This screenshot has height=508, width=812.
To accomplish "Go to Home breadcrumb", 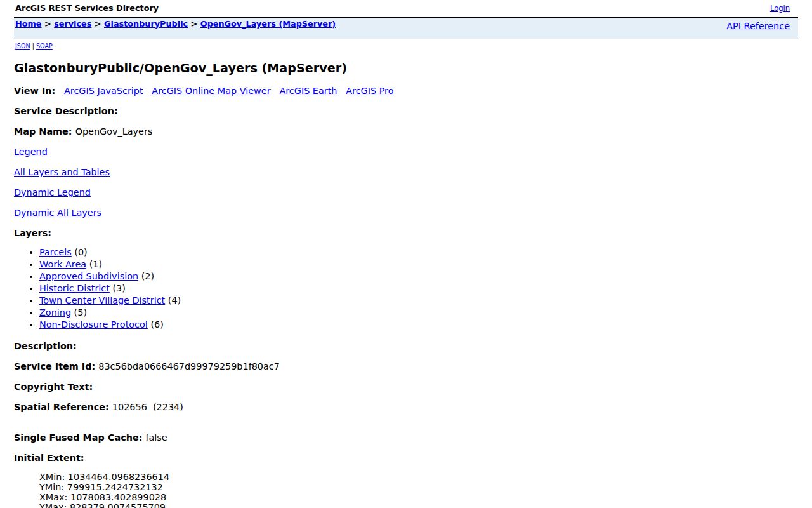I will 28,24.
